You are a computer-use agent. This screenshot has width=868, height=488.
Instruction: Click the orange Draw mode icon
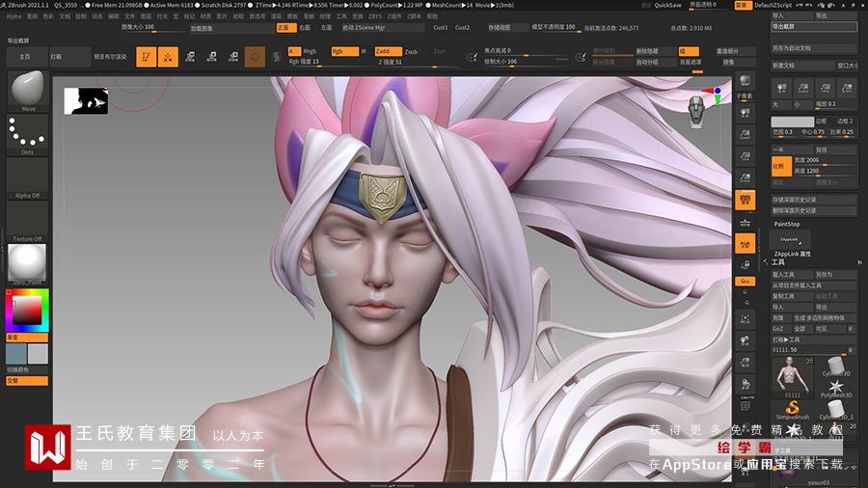[168, 57]
